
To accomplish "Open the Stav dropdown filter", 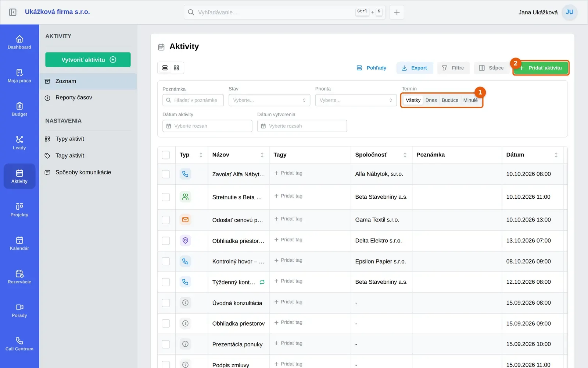I will (269, 100).
